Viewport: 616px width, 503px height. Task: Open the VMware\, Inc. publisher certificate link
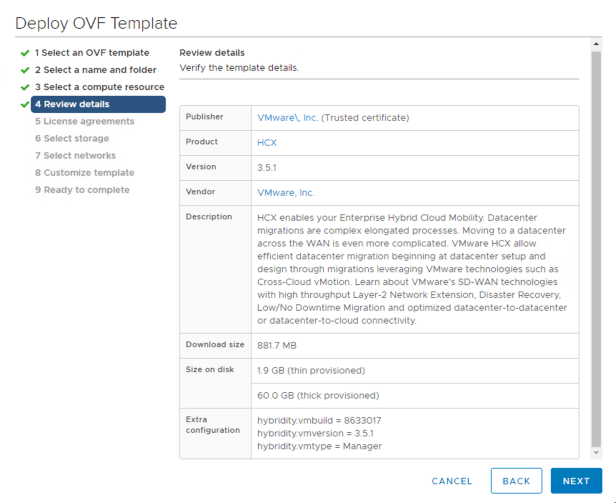point(287,117)
